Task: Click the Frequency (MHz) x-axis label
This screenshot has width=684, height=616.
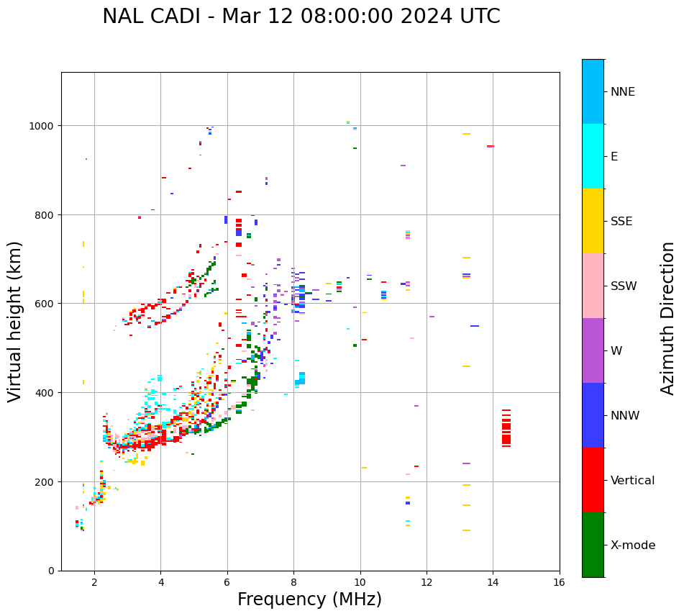Action: [x=309, y=599]
